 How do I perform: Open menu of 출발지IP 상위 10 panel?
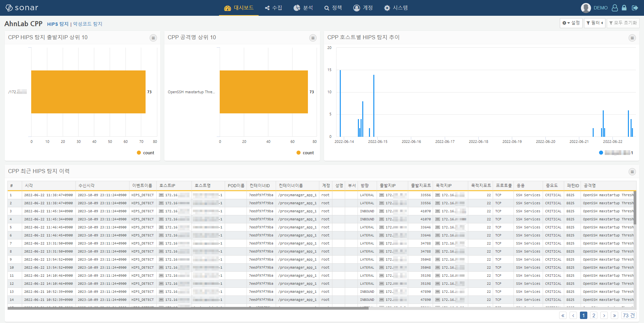coord(153,38)
